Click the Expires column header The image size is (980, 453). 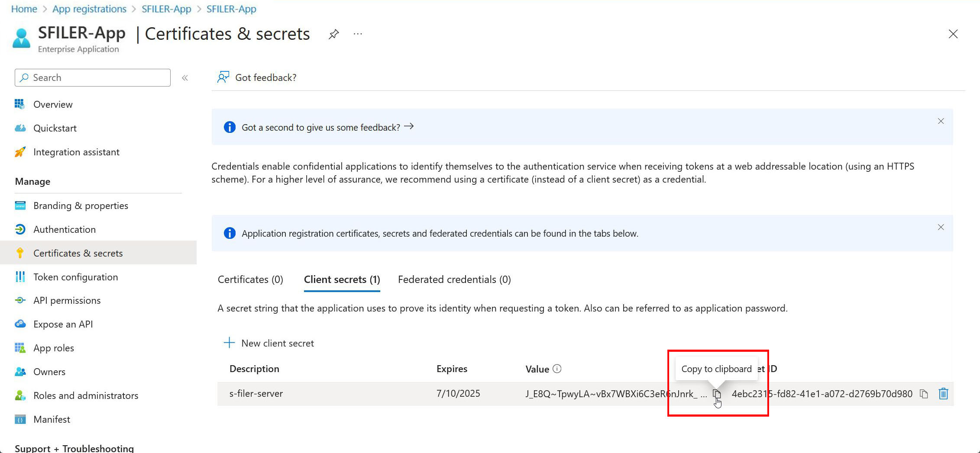pyautogui.click(x=452, y=369)
